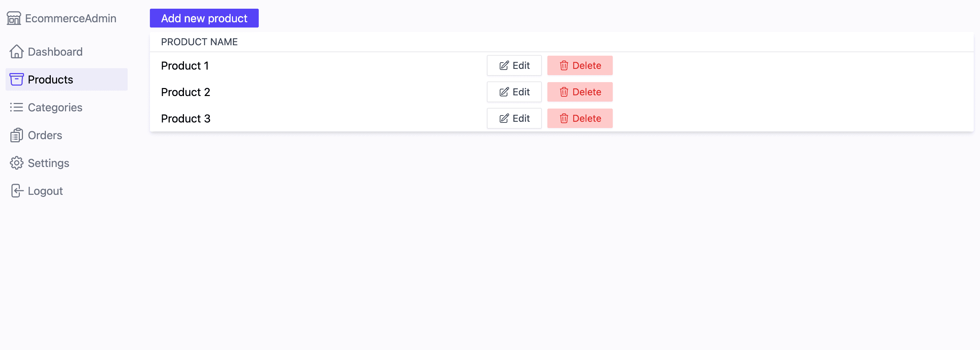
Task: Select the Categories list icon
Action: click(x=17, y=107)
